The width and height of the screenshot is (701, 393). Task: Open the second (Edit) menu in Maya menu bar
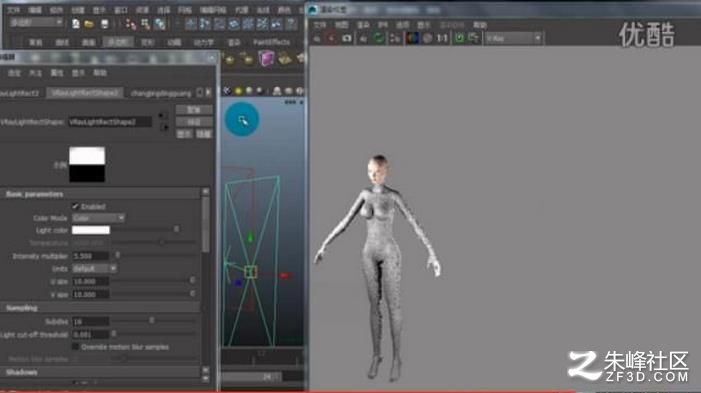[x=35, y=9]
